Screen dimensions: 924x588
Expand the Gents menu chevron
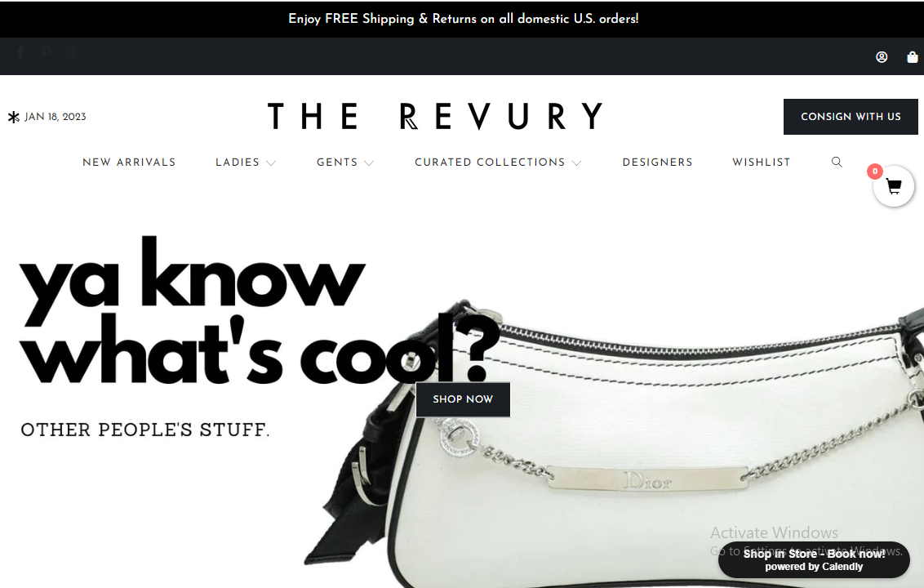[369, 163]
